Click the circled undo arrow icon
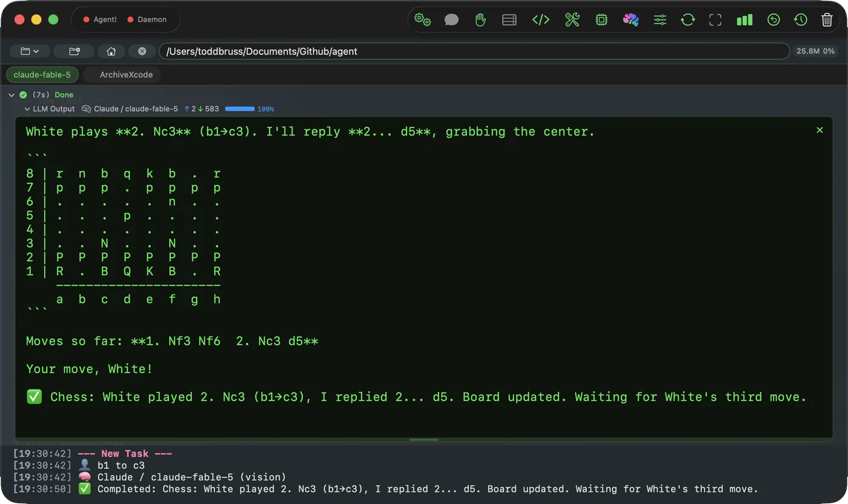The image size is (848, 504). [x=773, y=20]
